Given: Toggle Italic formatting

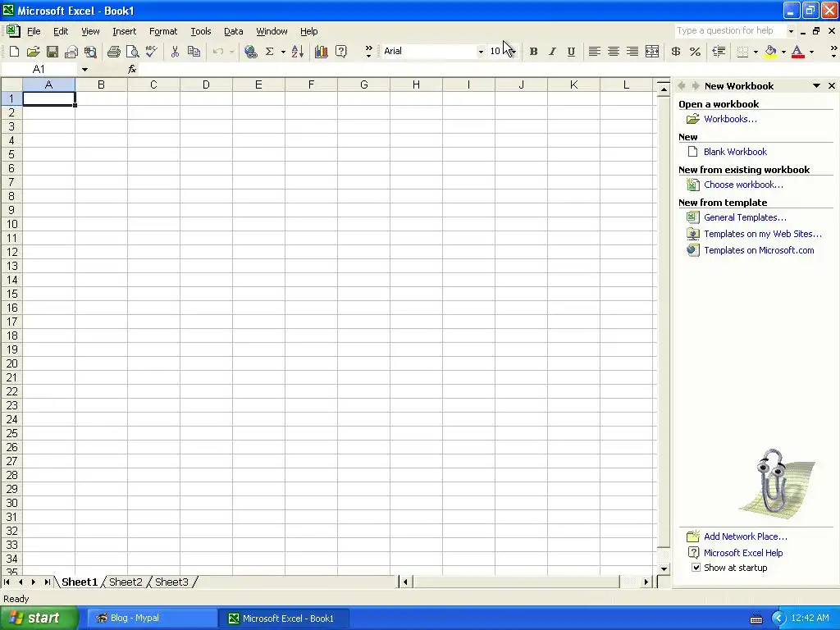Looking at the screenshot, I should pos(552,52).
